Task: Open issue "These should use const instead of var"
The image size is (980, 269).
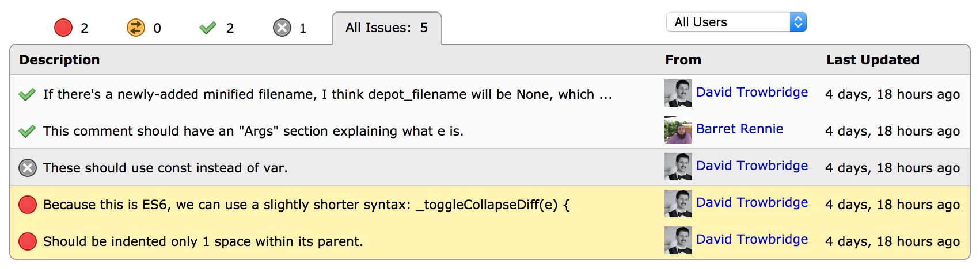Action: click(x=165, y=168)
